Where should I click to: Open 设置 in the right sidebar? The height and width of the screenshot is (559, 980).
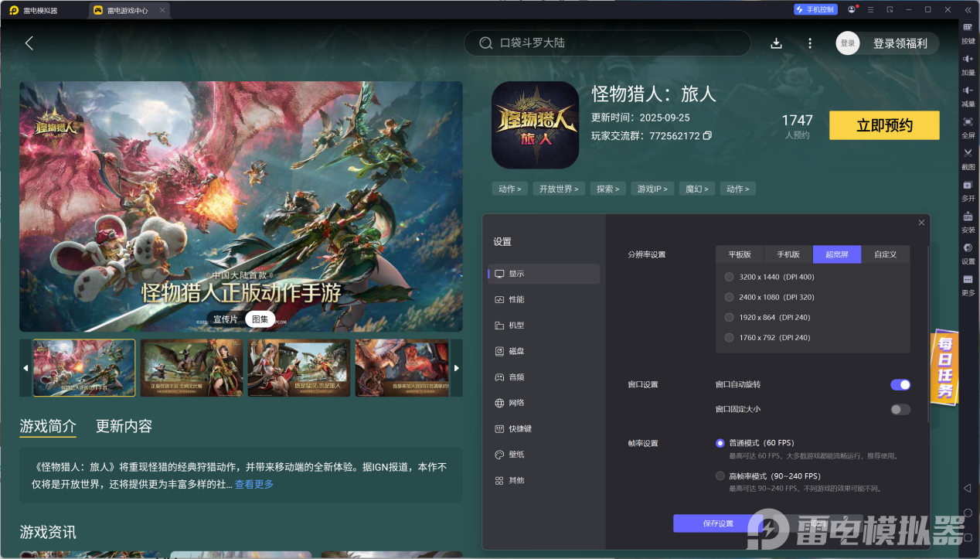tap(968, 254)
